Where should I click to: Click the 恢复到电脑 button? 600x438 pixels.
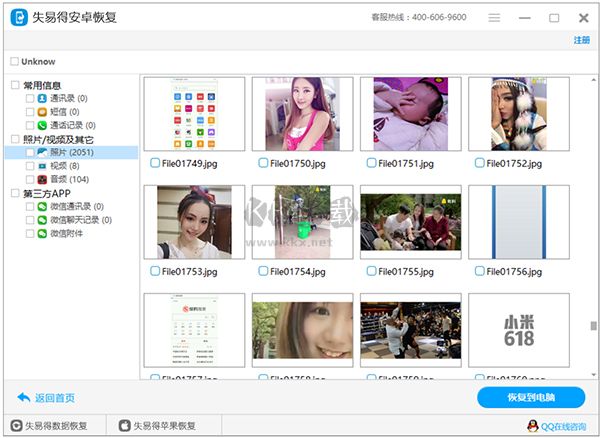pyautogui.click(x=531, y=397)
